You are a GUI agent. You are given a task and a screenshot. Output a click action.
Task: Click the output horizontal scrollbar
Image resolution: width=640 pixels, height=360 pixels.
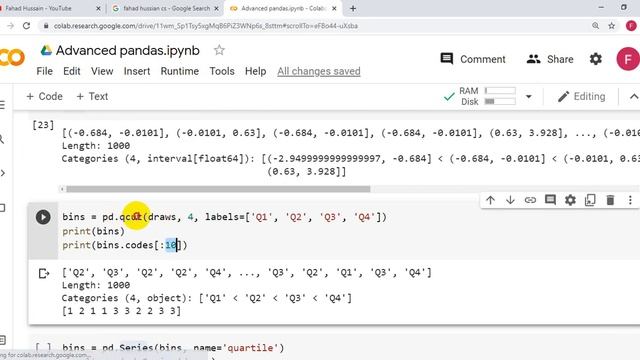tap(218, 189)
